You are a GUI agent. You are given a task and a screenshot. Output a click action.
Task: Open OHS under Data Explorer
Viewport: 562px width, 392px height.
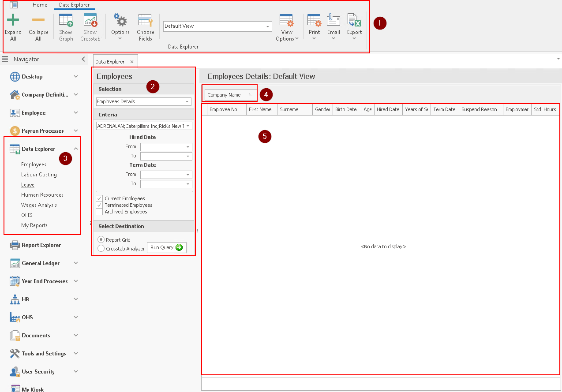click(27, 215)
